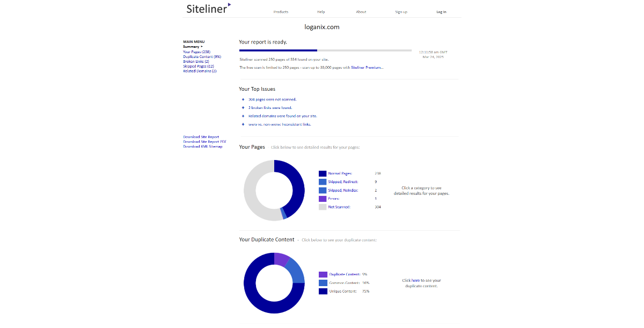644x328 pixels.
Task: Click the 'Your report is ready.' heading
Action: coord(263,42)
